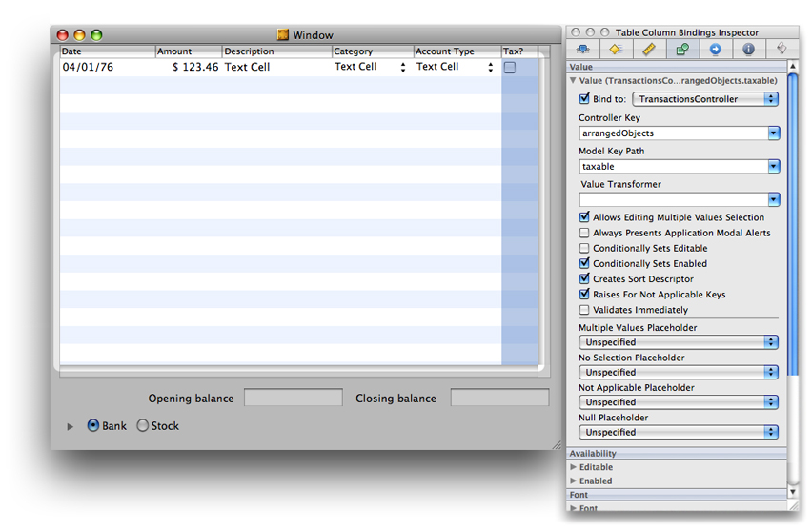Switch to the Effects inspector (yellow diamond)
This screenshot has width=812, height=532.
(x=616, y=49)
